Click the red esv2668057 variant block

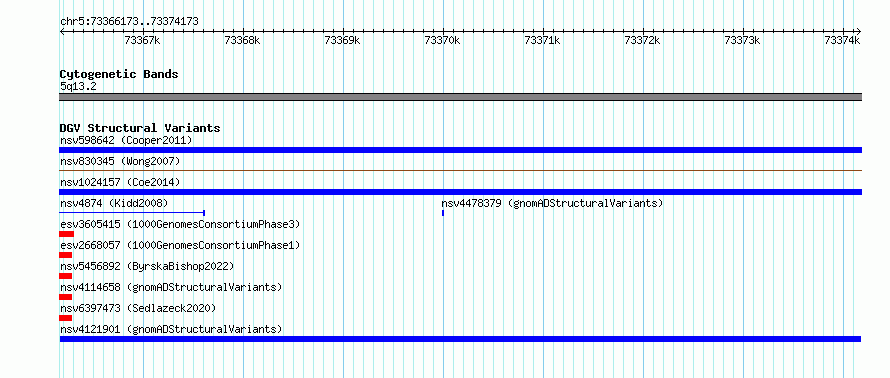(x=66, y=255)
